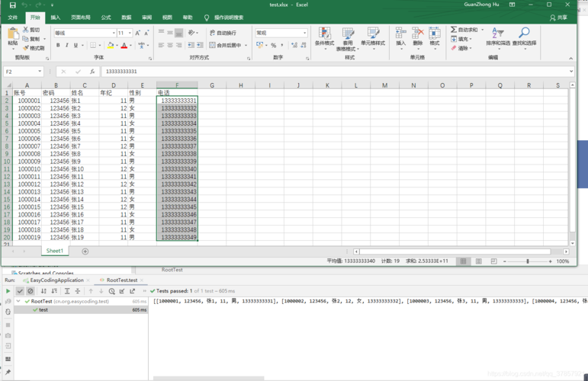Switch to the Data ribbon tab

(127, 18)
